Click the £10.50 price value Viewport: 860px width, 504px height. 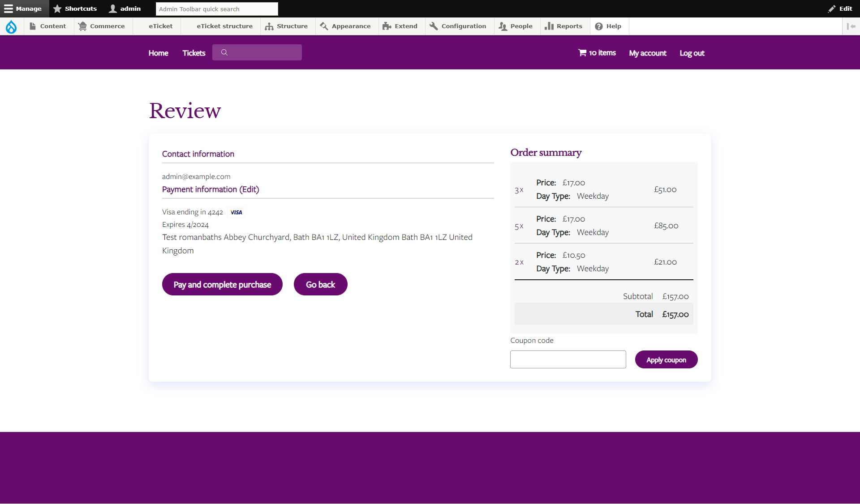coord(574,255)
